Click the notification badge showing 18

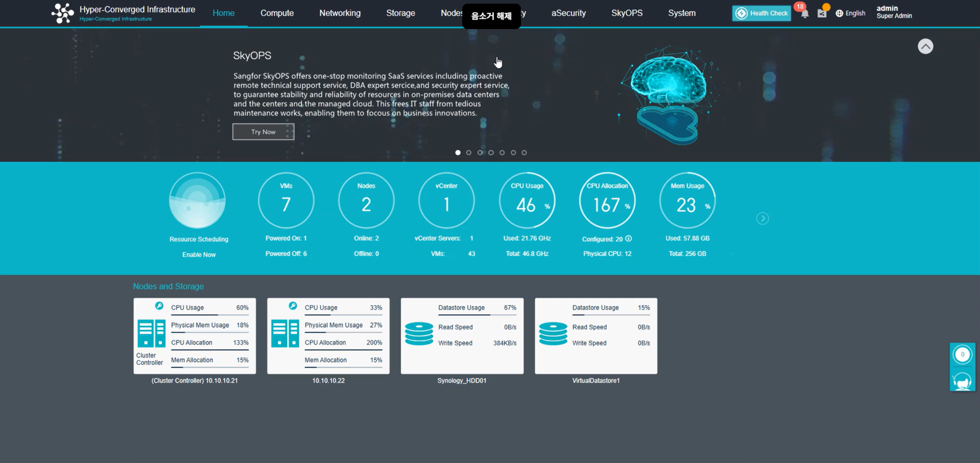click(800, 7)
